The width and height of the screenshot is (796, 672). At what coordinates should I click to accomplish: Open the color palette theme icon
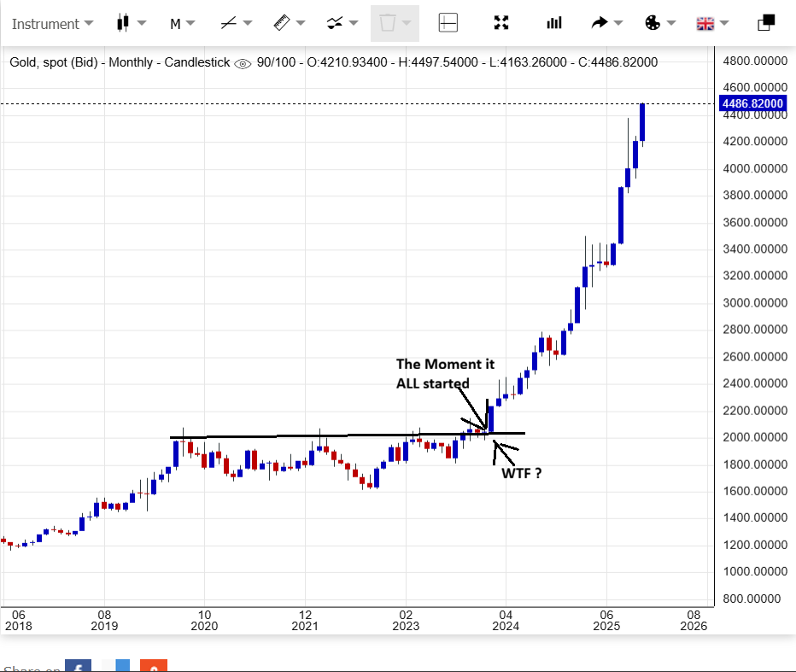pyautogui.click(x=653, y=23)
